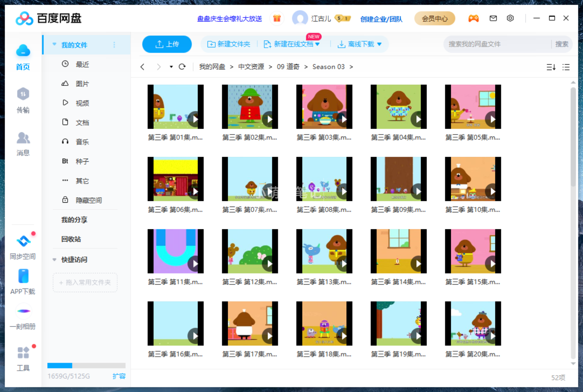Open the message mail icon in title bar
583x392 pixels.
(493, 18)
